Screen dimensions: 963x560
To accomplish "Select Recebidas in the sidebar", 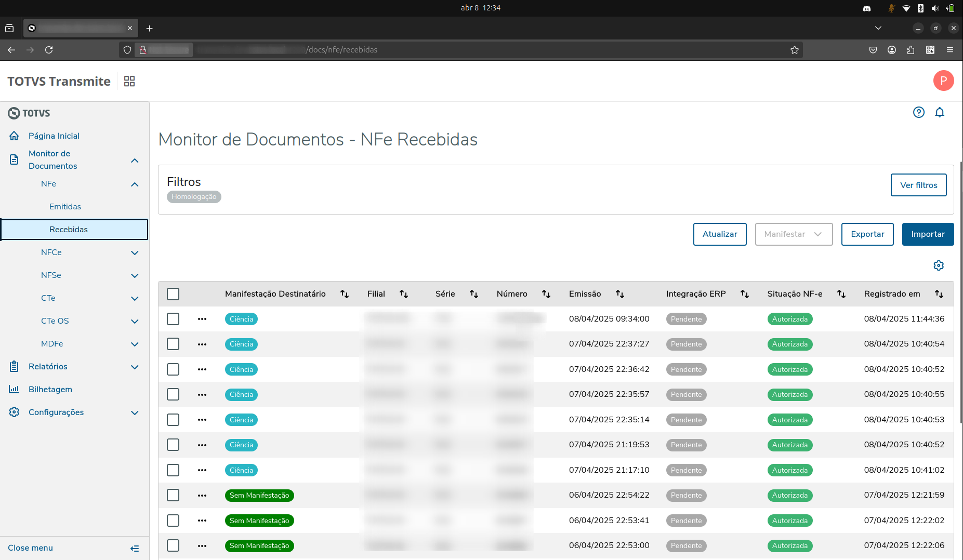I will (74, 230).
